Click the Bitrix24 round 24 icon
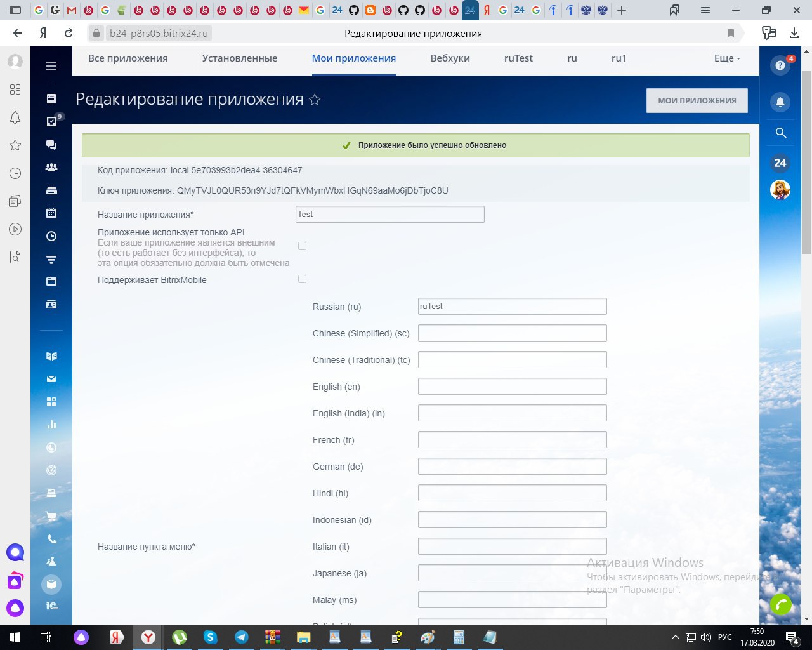 pos(780,163)
